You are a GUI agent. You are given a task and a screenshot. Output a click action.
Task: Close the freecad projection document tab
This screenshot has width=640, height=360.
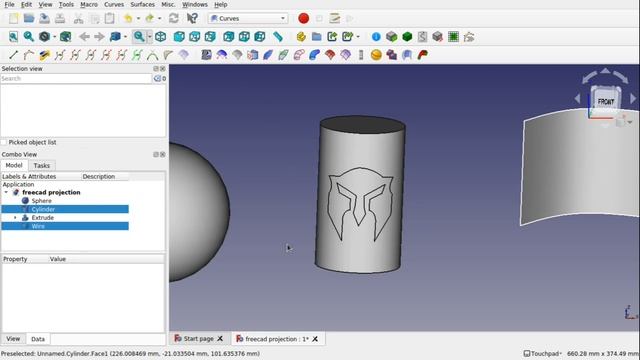tap(315, 339)
